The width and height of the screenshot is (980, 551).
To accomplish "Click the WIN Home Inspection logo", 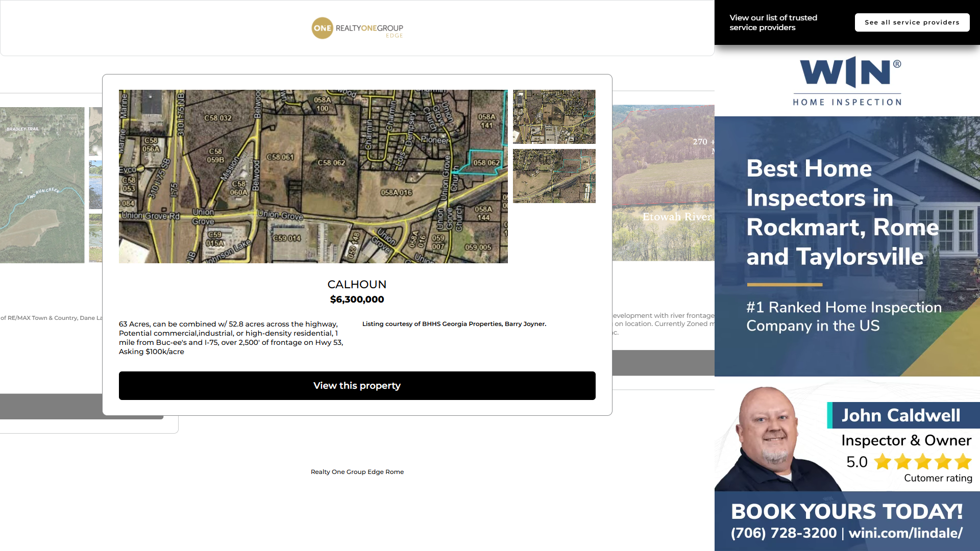I will click(x=847, y=81).
